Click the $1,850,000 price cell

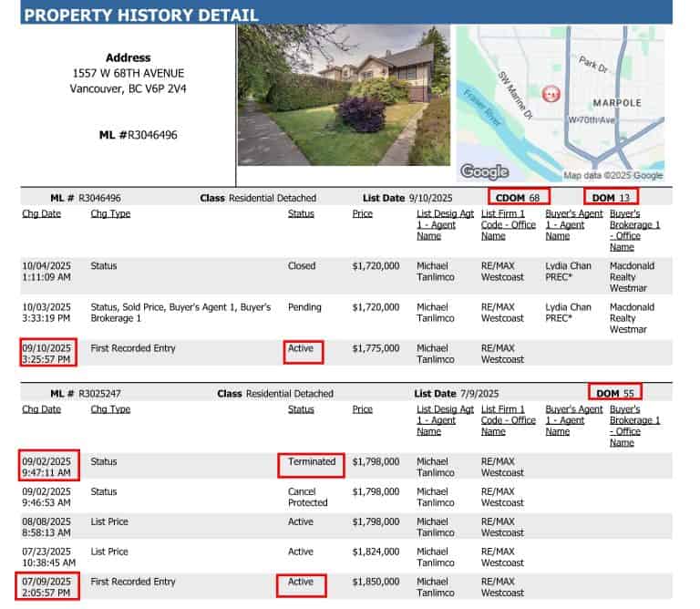point(376,582)
